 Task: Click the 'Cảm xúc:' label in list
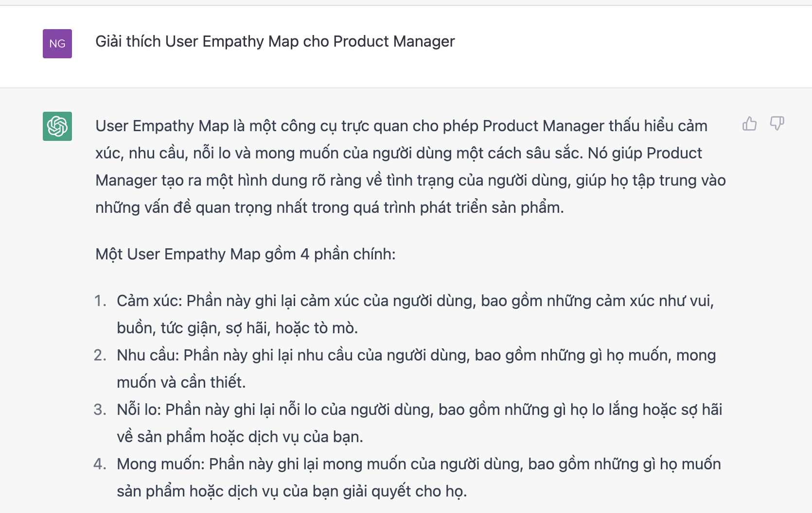(x=149, y=301)
